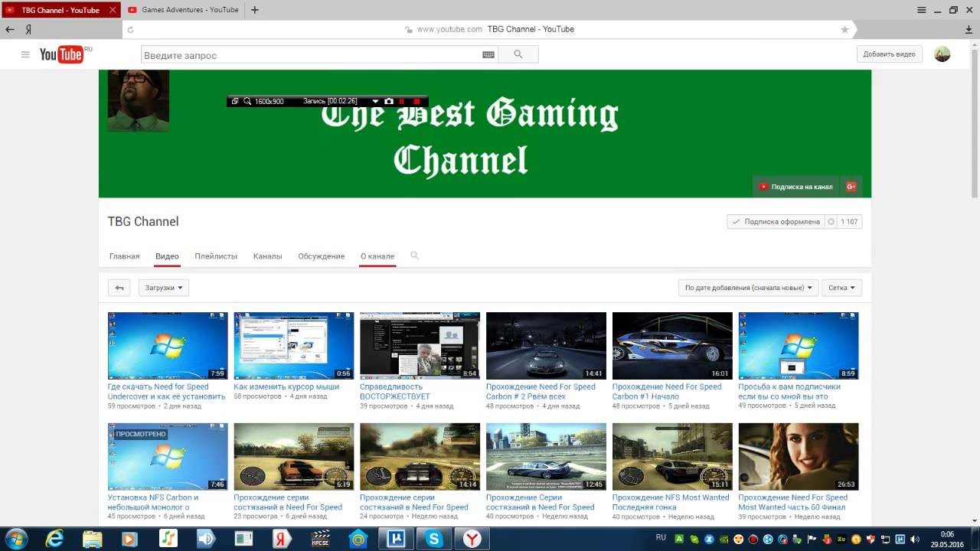Image resolution: width=980 pixels, height=551 pixels.
Task: Bookmark the page with the star icon
Action: click(x=844, y=29)
